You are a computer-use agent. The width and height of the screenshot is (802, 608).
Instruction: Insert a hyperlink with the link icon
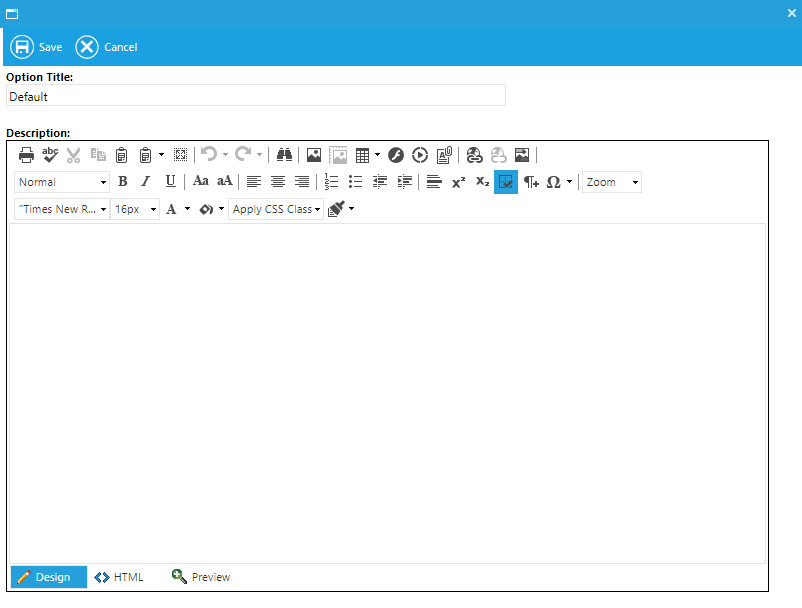[x=475, y=155]
